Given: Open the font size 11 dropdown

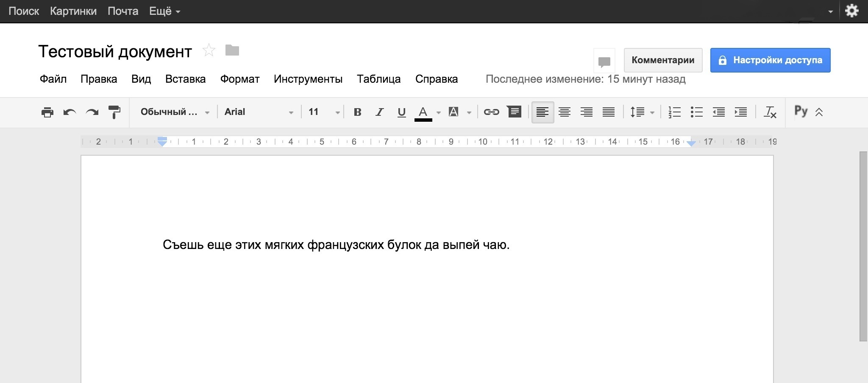Looking at the screenshot, I should 324,112.
